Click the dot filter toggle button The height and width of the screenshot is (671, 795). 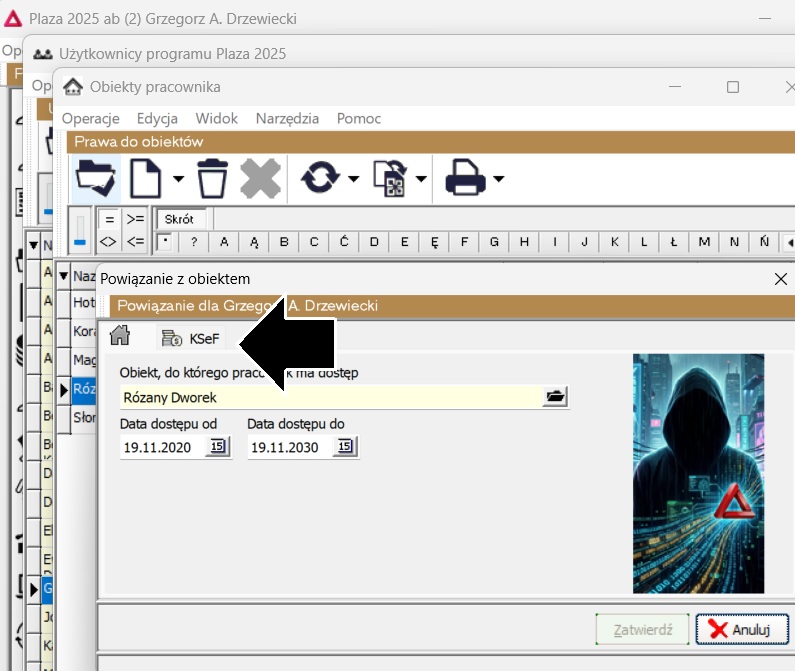(165, 242)
